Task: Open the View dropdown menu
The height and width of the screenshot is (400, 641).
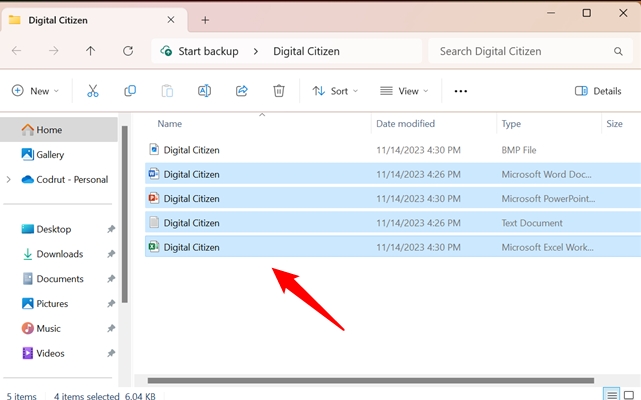Action: (x=404, y=91)
